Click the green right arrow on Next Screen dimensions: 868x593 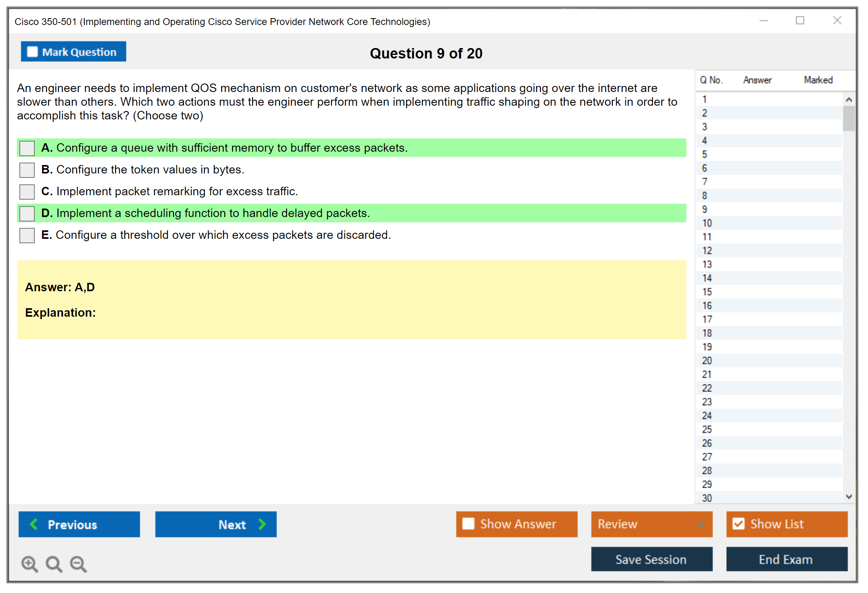click(x=262, y=524)
